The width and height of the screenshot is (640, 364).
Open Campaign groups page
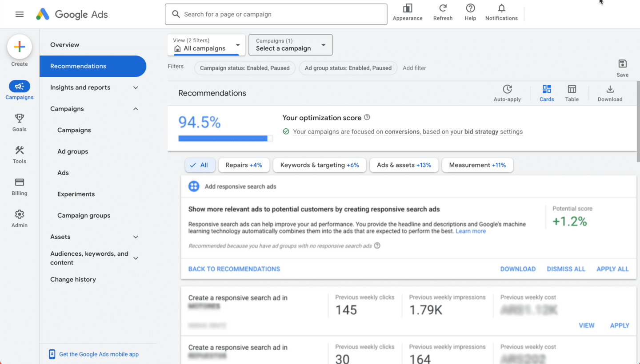click(x=84, y=215)
